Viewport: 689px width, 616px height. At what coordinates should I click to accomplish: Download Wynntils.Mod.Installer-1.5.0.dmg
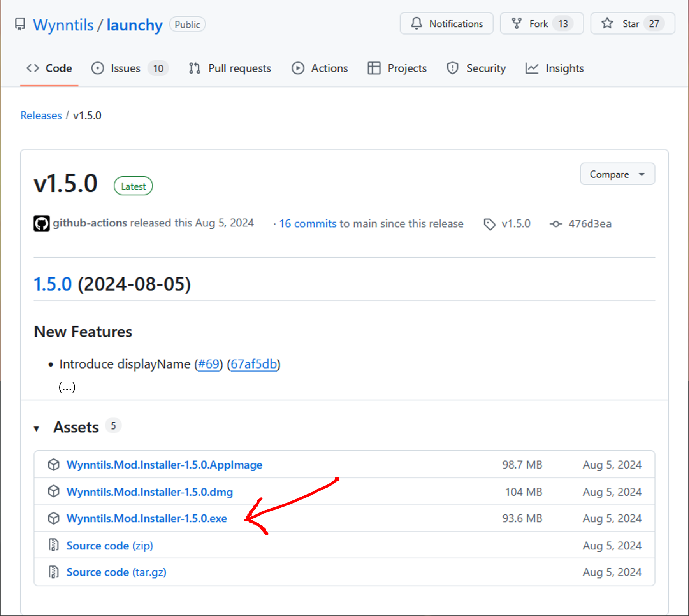tap(149, 492)
